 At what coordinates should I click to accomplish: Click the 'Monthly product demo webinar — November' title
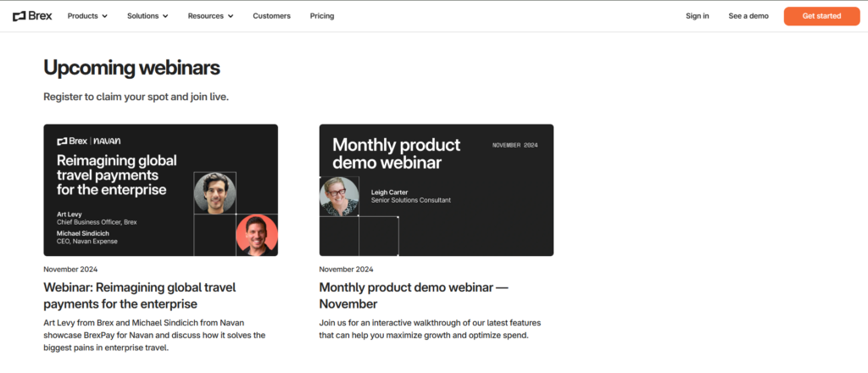point(414,296)
